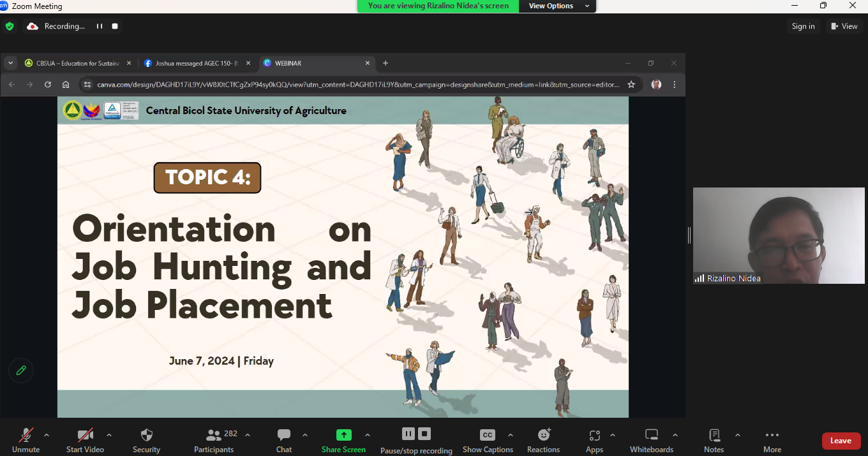Click the red Leave button
This screenshot has width=868, height=456.
point(841,441)
